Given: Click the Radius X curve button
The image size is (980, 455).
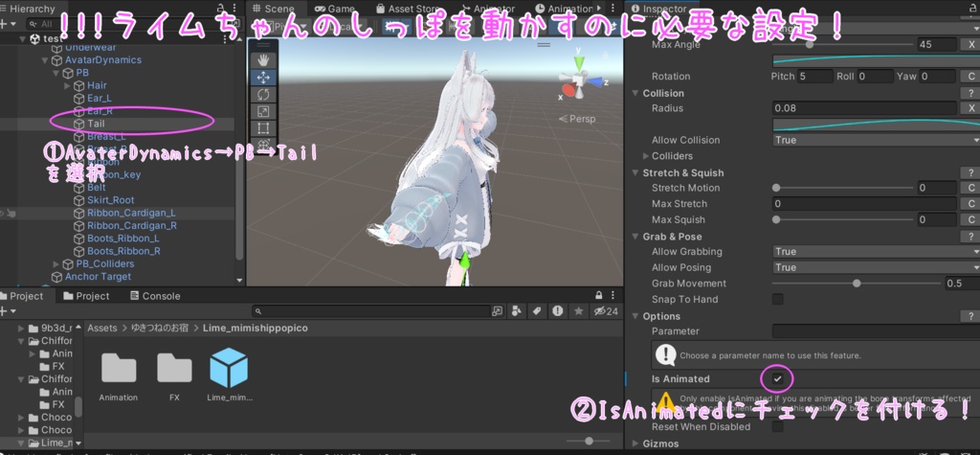Looking at the screenshot, I should pyautogui.click(x=971, y=108).
